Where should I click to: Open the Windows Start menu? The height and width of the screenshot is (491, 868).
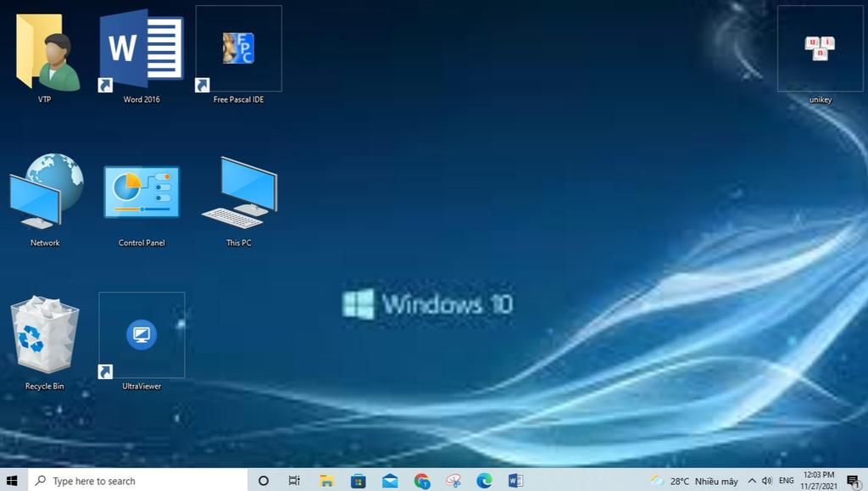pos(12,481)
